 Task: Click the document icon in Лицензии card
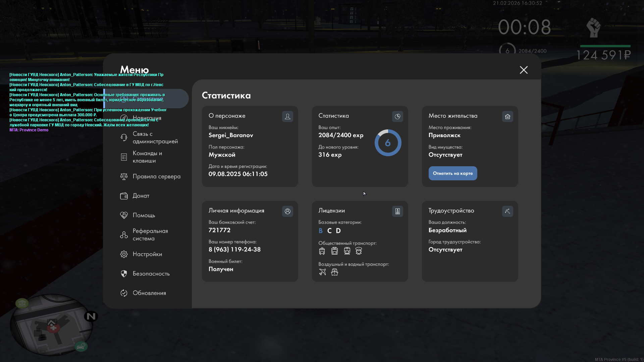click(397, 211)
